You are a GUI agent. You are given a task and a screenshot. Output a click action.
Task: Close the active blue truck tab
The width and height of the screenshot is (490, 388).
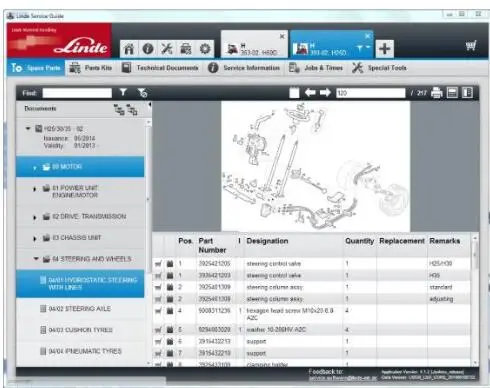(367, 36)
